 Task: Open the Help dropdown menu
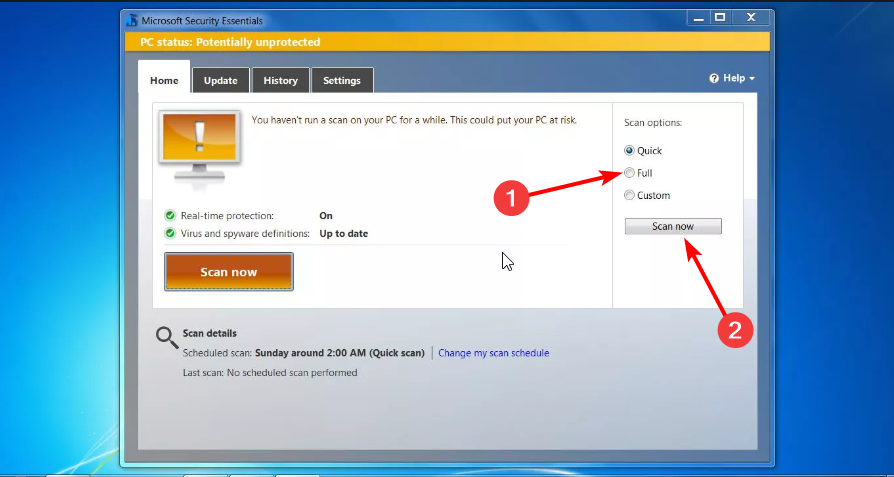pyautogui.click(x=733, y=78)
